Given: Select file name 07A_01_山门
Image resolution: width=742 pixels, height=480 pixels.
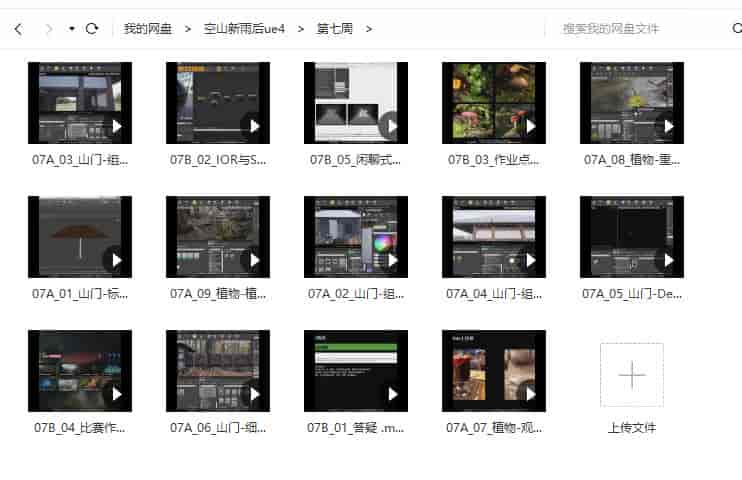Looking at the screenshot, I should tap(80, 294).
